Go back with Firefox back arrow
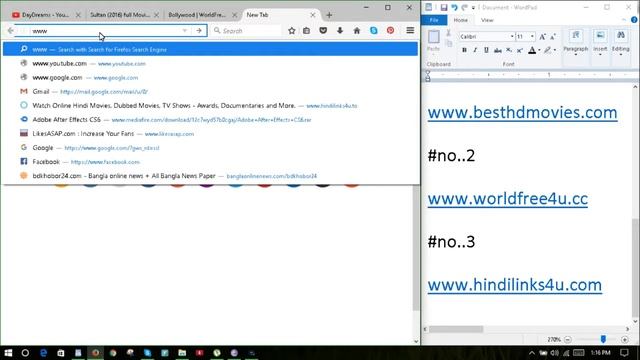The height and width of the screenshot is (360, 640). pyautogui.click(x=11, y=31)
